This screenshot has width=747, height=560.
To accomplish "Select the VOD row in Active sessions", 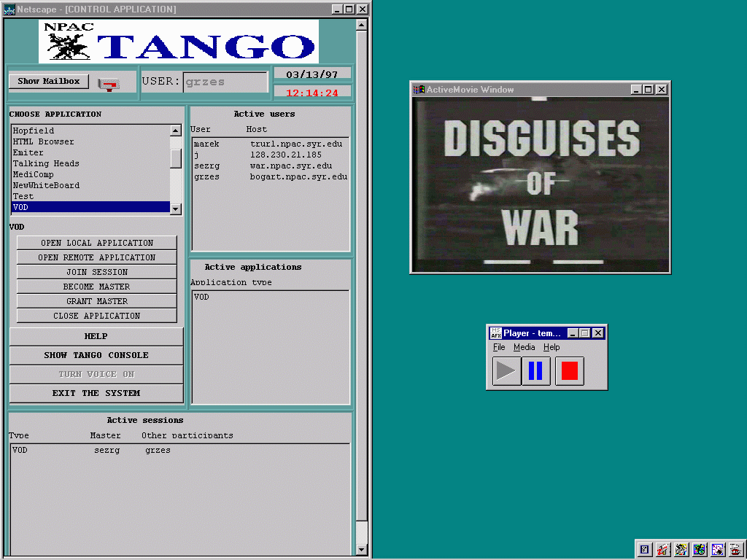I will (180, 450).
